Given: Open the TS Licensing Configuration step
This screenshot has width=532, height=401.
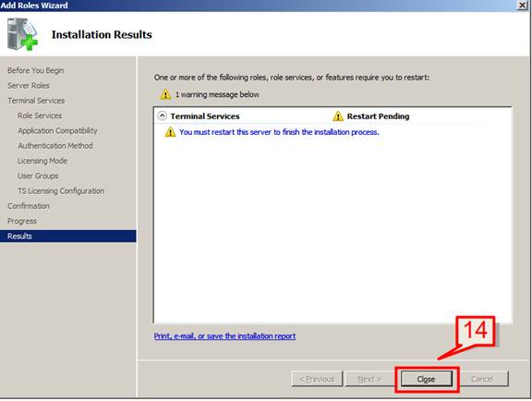Looking at the screenshot, I should click(61, 191).
